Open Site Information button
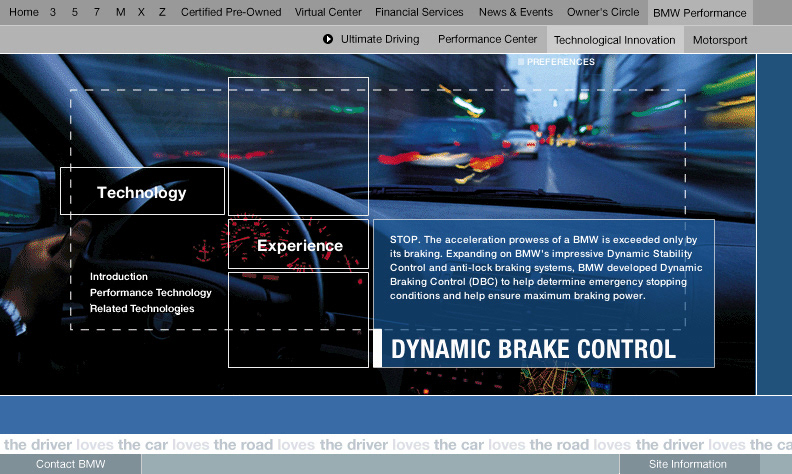The image size is (792, 474). 687,464
